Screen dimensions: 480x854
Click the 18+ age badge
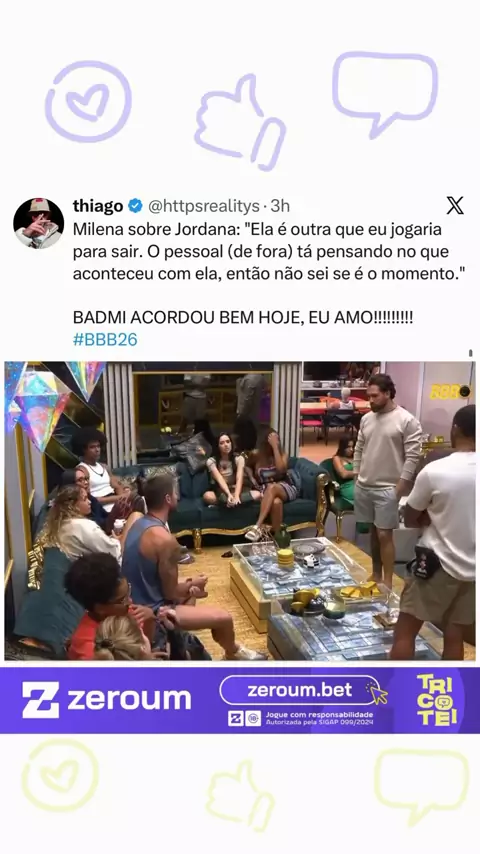tap(253, 718)
